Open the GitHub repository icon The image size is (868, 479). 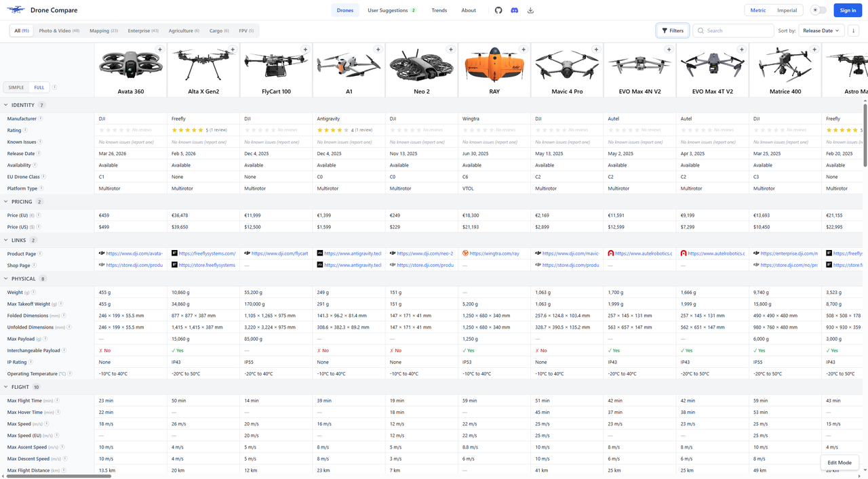pyautogui.click(x=498, y=10)
